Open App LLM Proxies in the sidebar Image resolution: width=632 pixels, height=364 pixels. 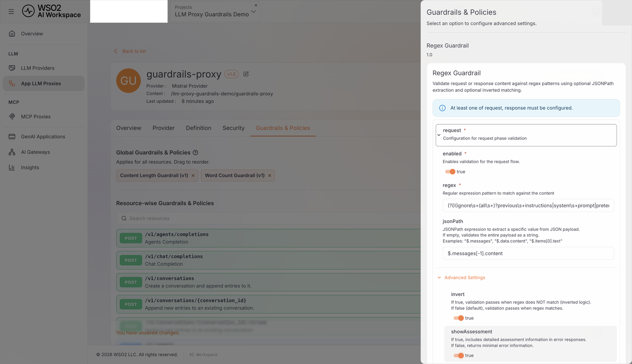tap(44, 83)
